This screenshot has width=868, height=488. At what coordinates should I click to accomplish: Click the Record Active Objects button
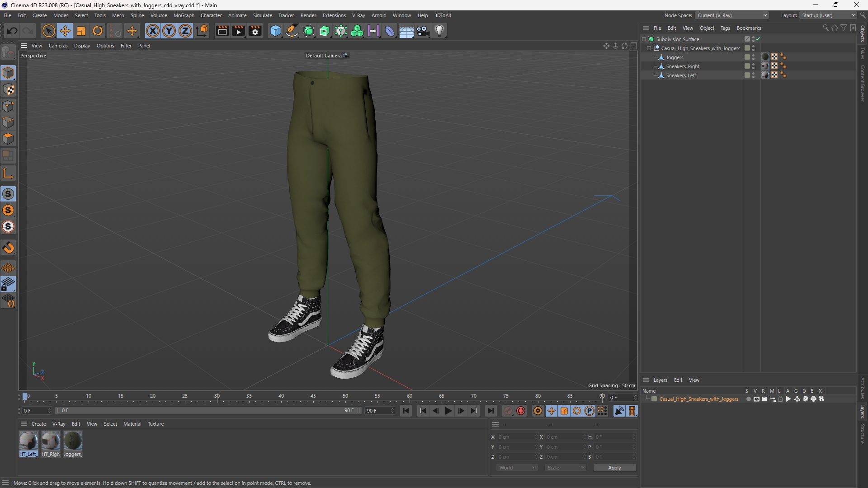pyautogui.click(x=508, y=411)
